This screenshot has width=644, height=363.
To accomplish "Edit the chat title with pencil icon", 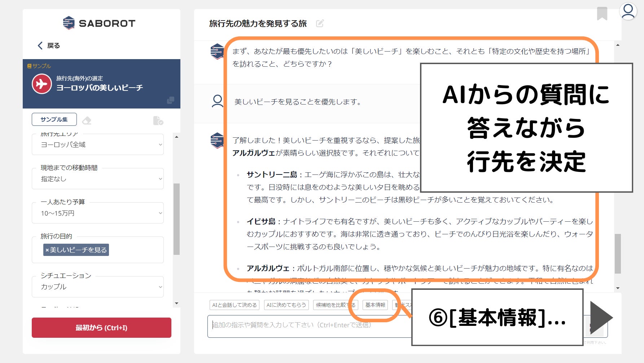I will [x=320, y=23].
